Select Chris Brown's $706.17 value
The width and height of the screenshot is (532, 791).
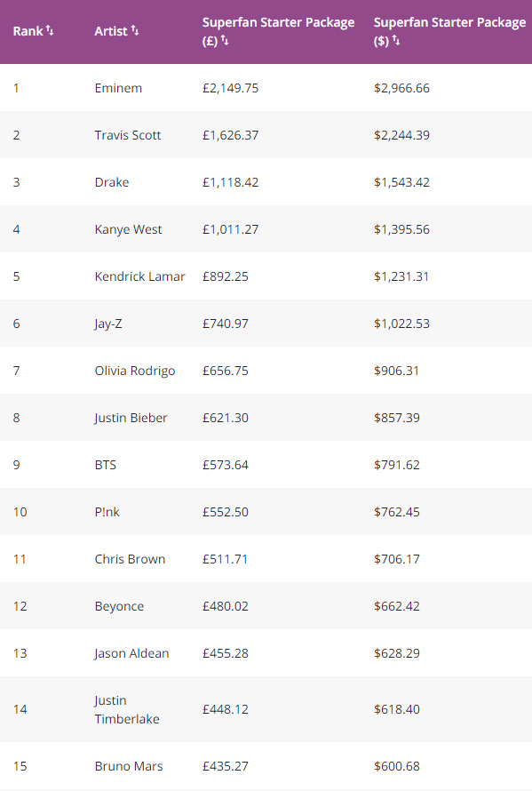click(x=397, y=559)
